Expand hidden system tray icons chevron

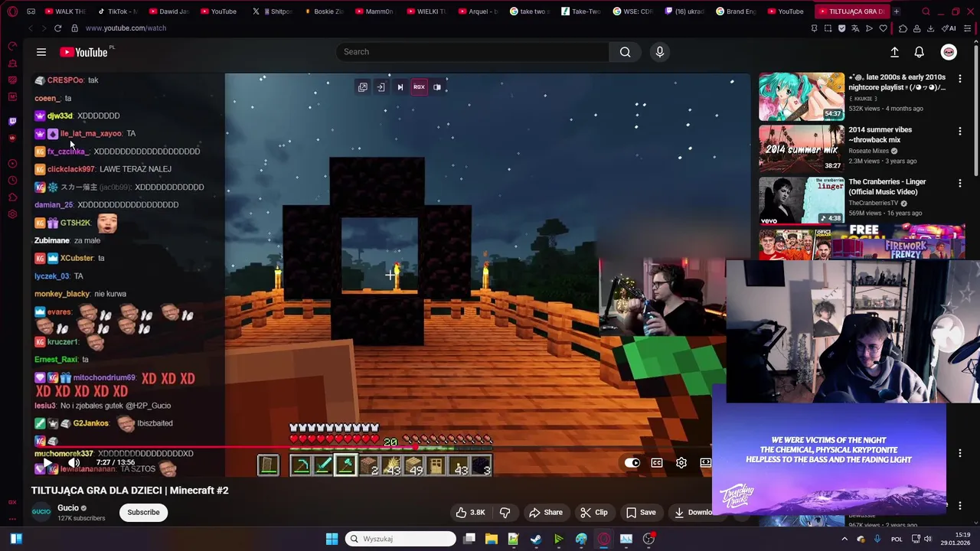coord(844,539)
